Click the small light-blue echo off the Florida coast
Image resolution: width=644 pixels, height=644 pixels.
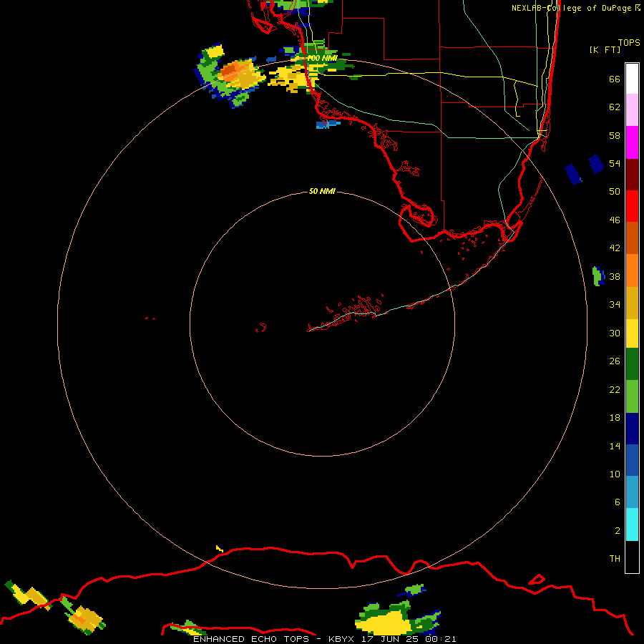tap(327, 124)
